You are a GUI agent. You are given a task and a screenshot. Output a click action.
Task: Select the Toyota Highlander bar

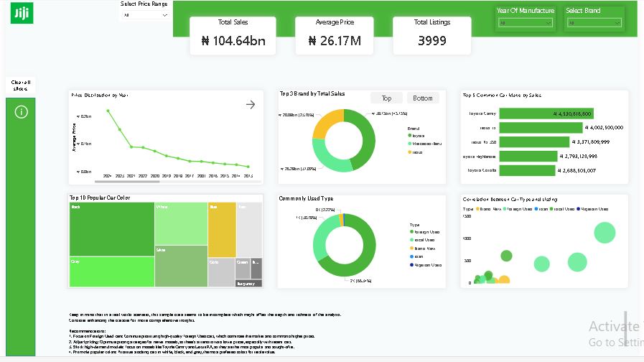[x=528, y=156]
